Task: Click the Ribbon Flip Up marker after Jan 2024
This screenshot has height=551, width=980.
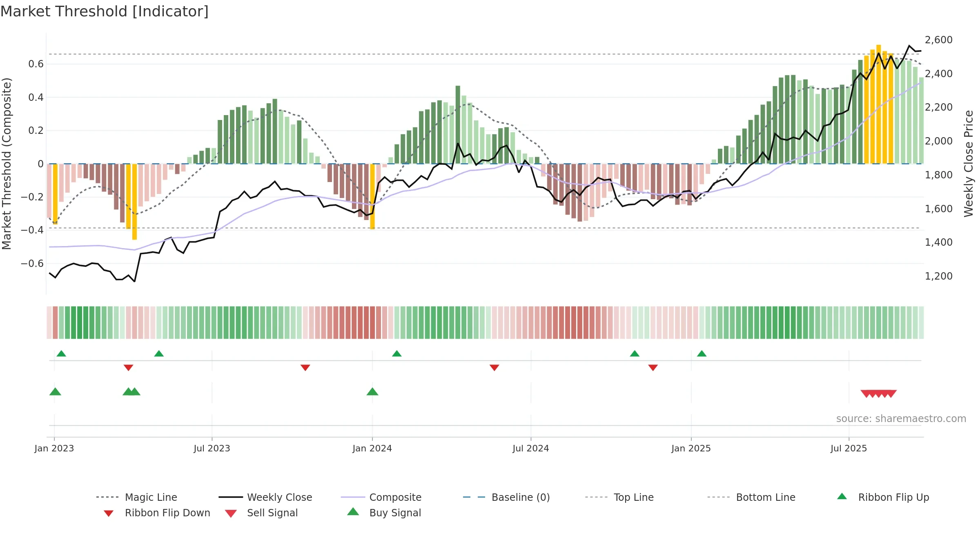Action: (397, 353)
